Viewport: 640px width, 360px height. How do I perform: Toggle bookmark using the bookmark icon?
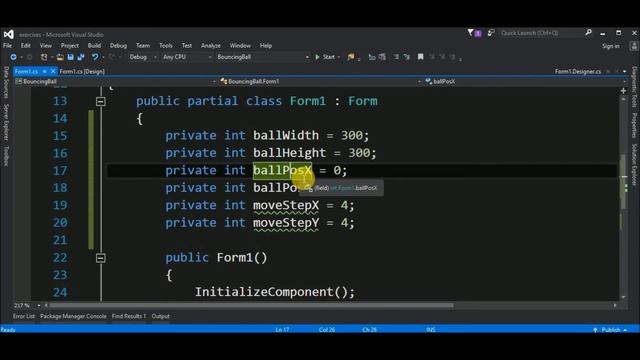click(420, 57)
